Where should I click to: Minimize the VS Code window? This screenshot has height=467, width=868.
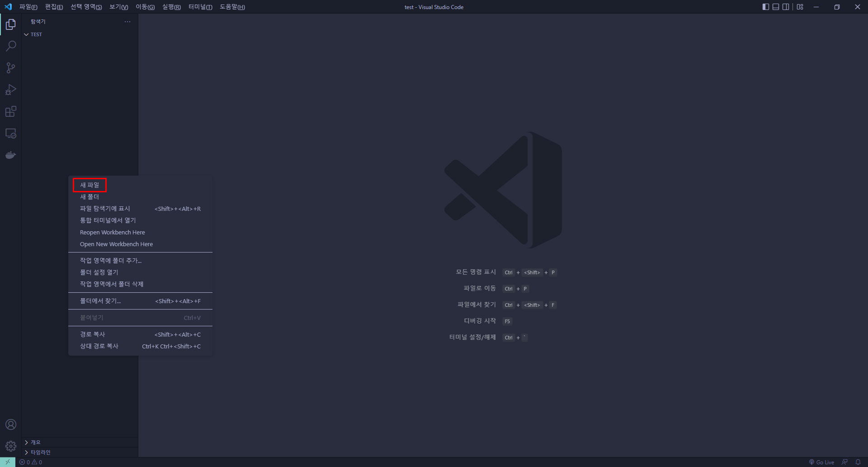pos(816,7)
